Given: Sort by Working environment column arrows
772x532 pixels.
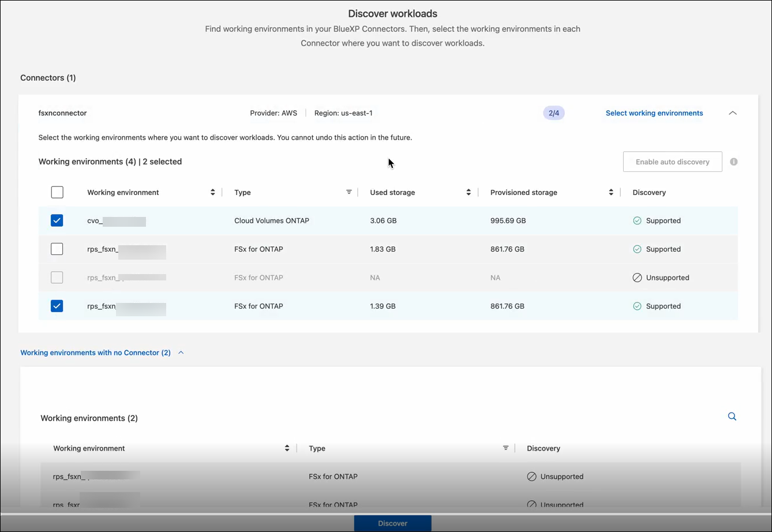Looking at the screenshot, I should (213, 192).
